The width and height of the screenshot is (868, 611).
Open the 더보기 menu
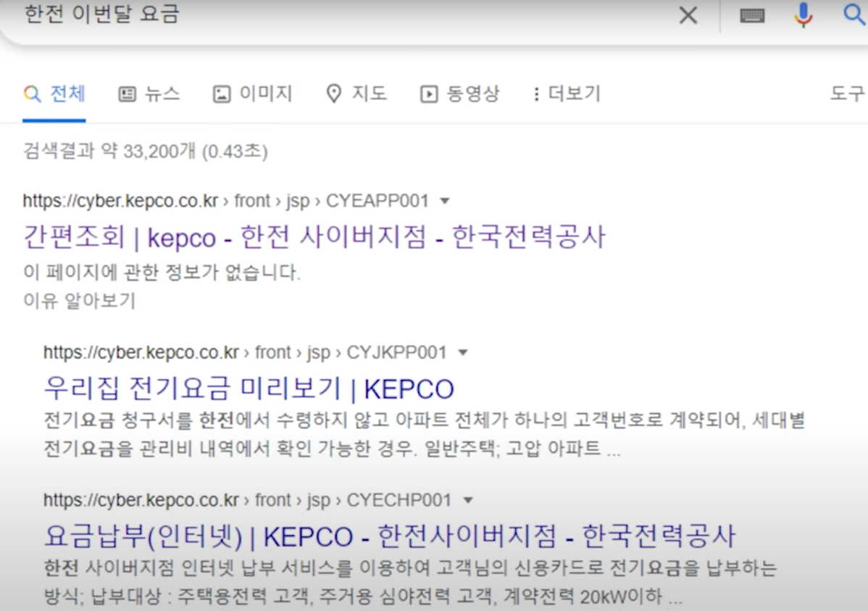click(567, 93)
